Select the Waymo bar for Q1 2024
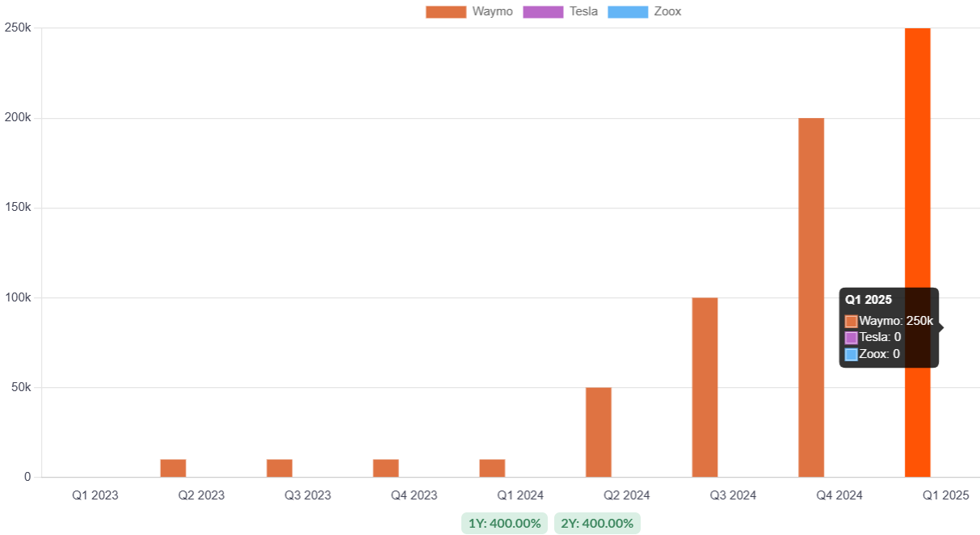 coord(492,468)
